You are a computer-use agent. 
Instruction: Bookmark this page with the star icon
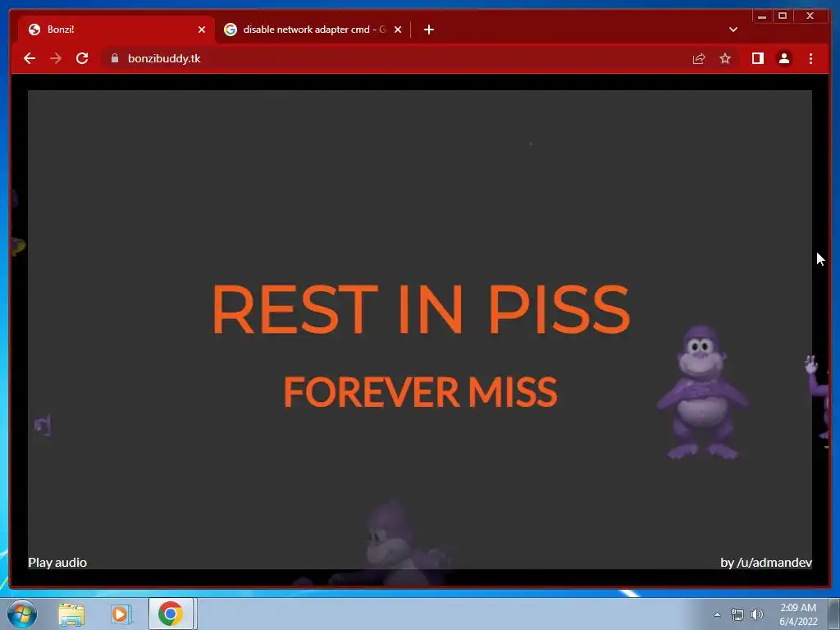point(725,58)
